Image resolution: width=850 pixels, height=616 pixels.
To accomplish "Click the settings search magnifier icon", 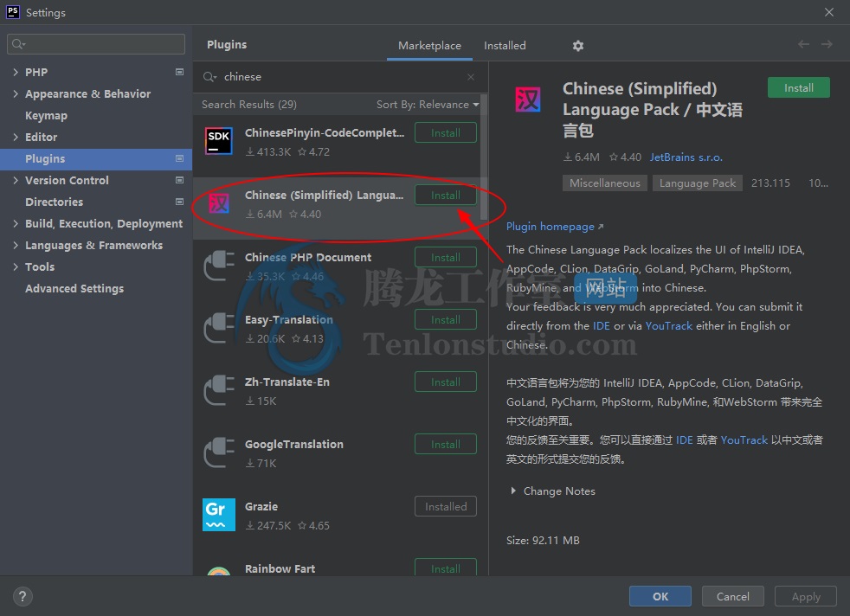I will click(18, 44).
